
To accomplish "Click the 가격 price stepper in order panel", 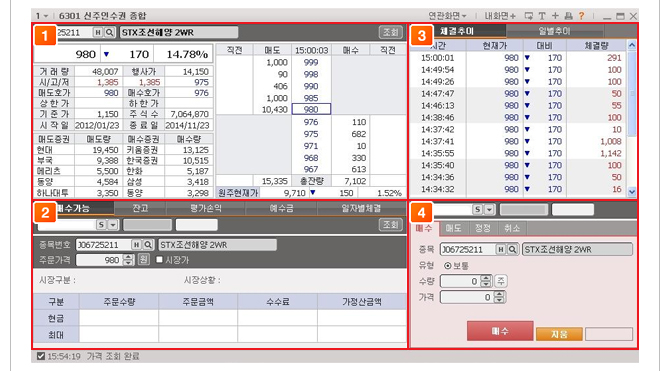I will tap(499, 297).
